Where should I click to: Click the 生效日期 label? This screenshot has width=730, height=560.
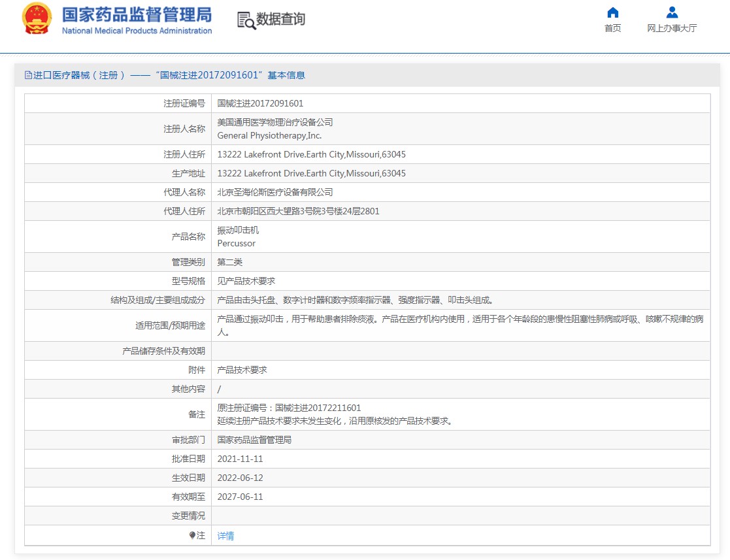189,478
